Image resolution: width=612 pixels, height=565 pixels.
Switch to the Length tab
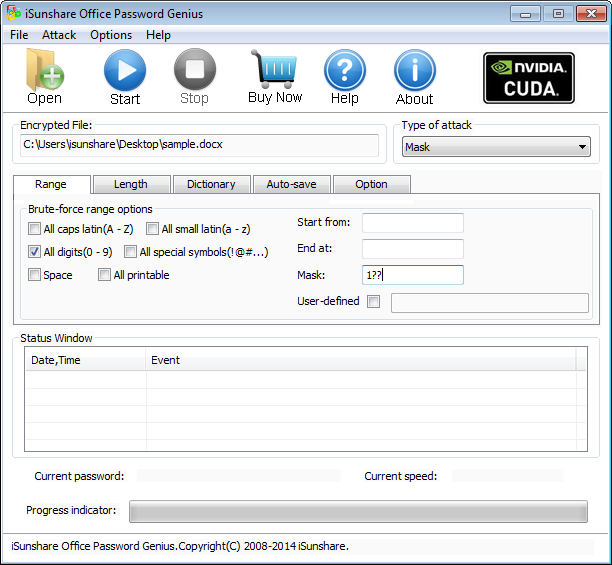click(131, 184)
